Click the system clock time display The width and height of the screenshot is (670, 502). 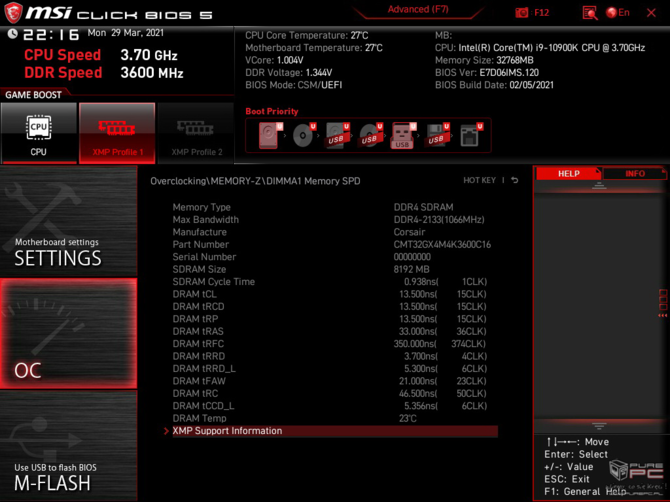[51, 35]
